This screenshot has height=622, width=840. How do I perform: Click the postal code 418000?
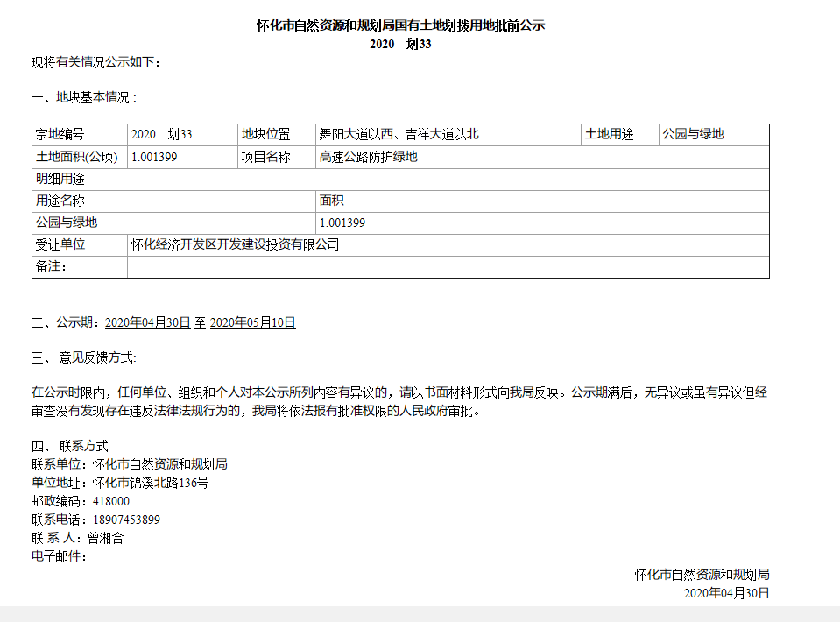(111, 501)
